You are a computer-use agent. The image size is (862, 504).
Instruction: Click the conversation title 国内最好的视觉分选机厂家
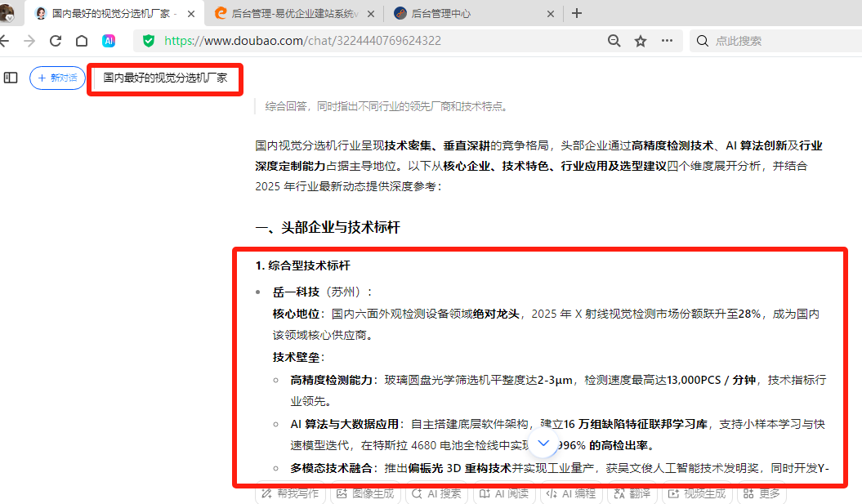(165, 78)
